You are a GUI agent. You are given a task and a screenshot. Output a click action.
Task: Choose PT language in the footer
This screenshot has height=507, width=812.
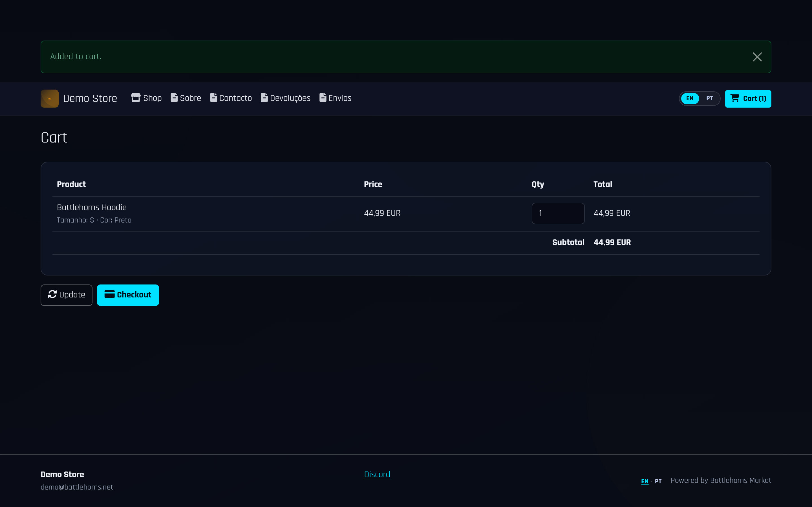658,481
